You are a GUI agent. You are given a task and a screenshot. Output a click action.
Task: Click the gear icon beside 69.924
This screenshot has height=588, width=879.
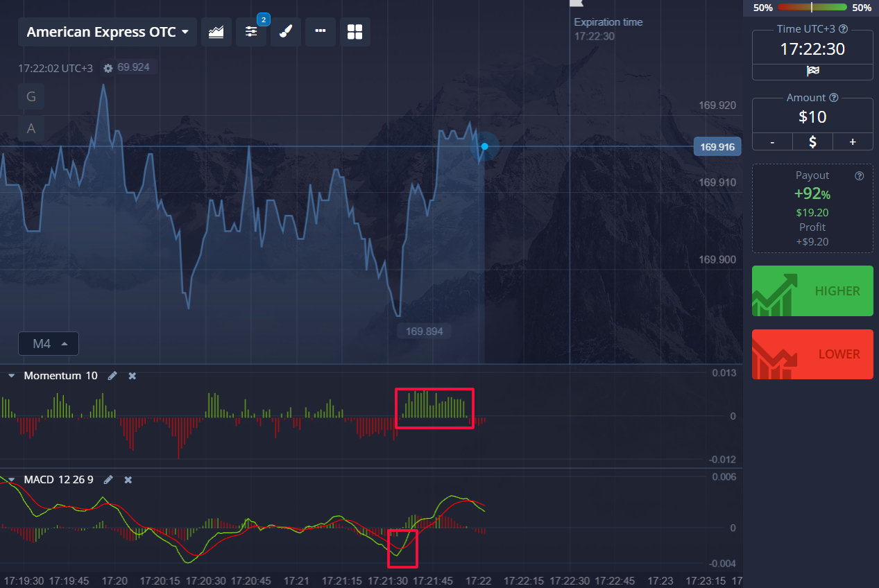[x=108, y=68]
